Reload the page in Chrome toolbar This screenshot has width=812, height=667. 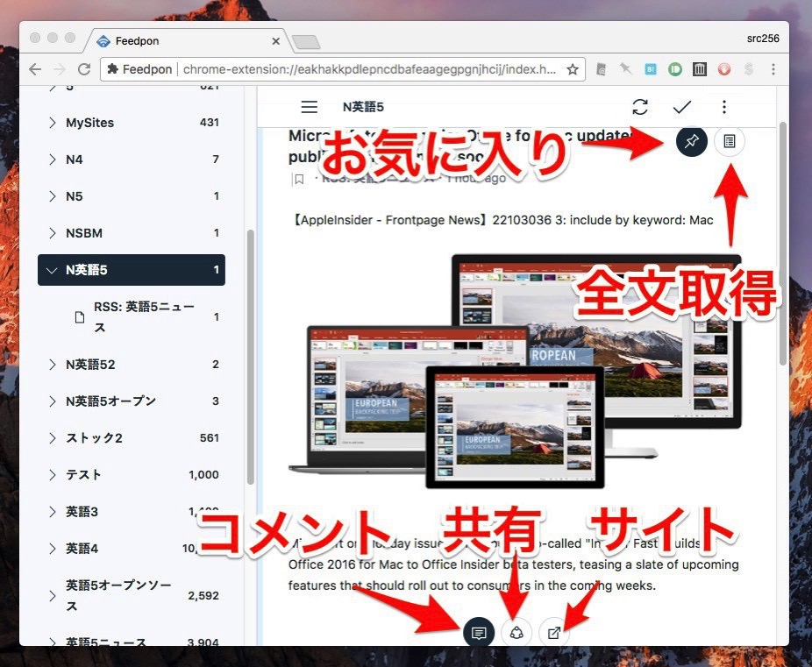[x=84, y=69]
